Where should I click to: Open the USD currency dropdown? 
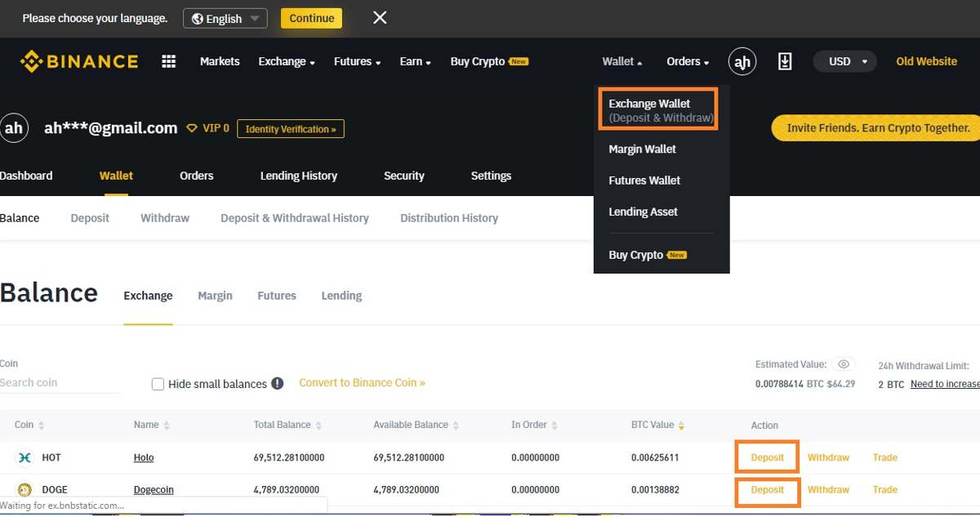[x=845, y=61]
